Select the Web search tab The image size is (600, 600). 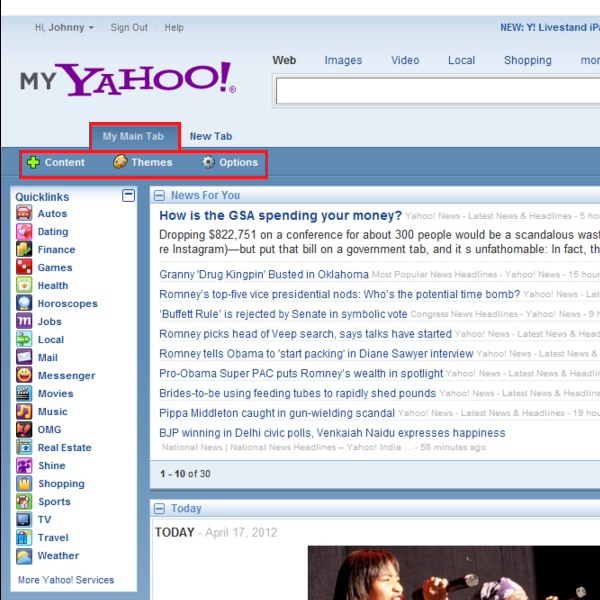pyautogui.click(x=284, y=60)
